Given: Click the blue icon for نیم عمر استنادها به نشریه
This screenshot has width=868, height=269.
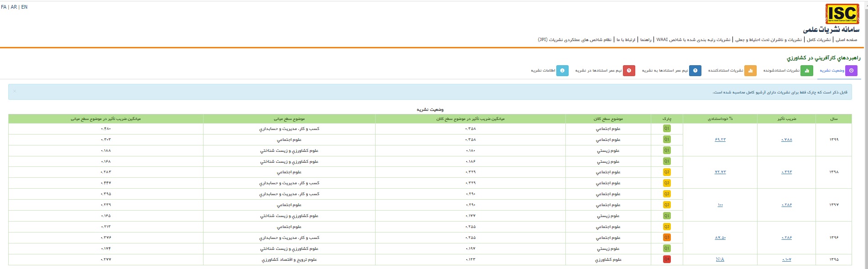Looking at the screenshot, I should point(695,71).
